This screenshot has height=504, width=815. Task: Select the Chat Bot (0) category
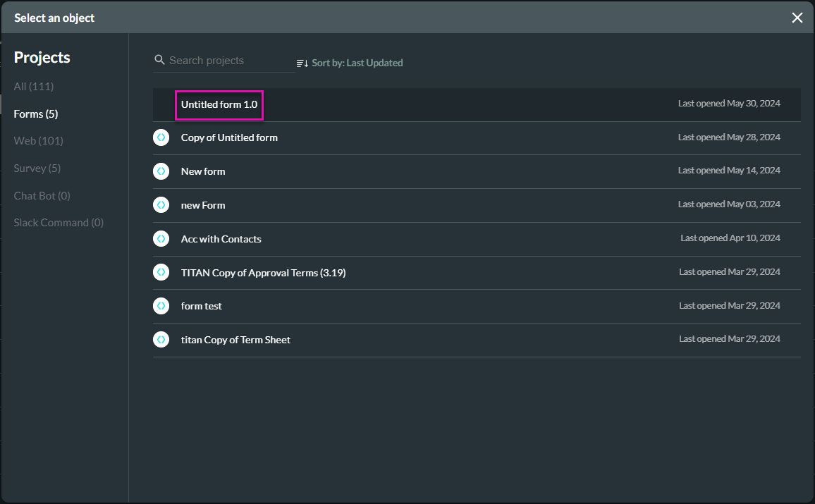click(42, 195)
